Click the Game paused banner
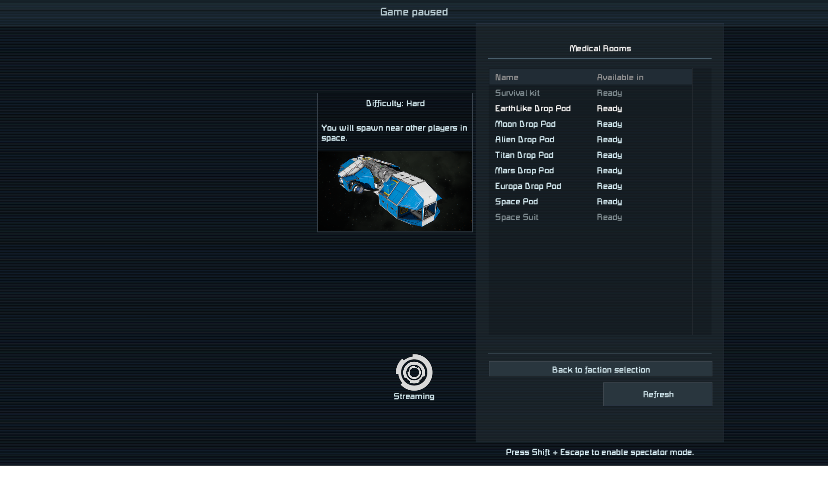The image size is (828, 504). tap(414, 12)
